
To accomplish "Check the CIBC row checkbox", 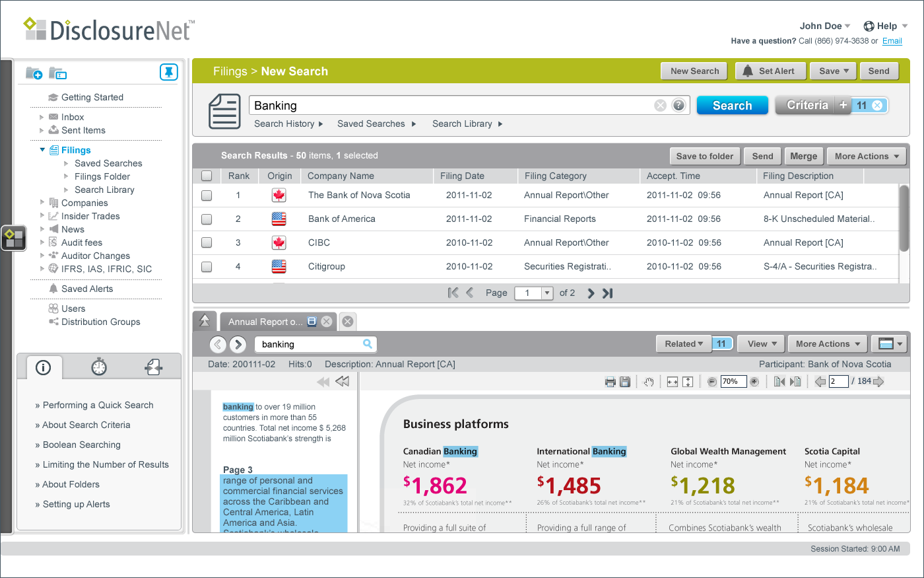I will 207,243.
